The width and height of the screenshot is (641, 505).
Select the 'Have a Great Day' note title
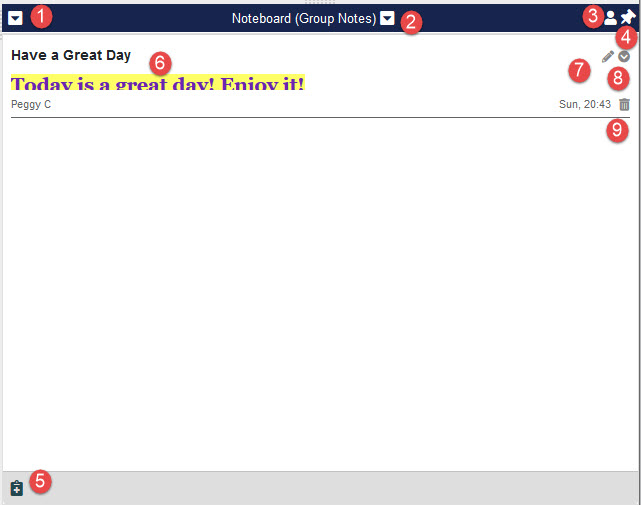coord(71,55)
